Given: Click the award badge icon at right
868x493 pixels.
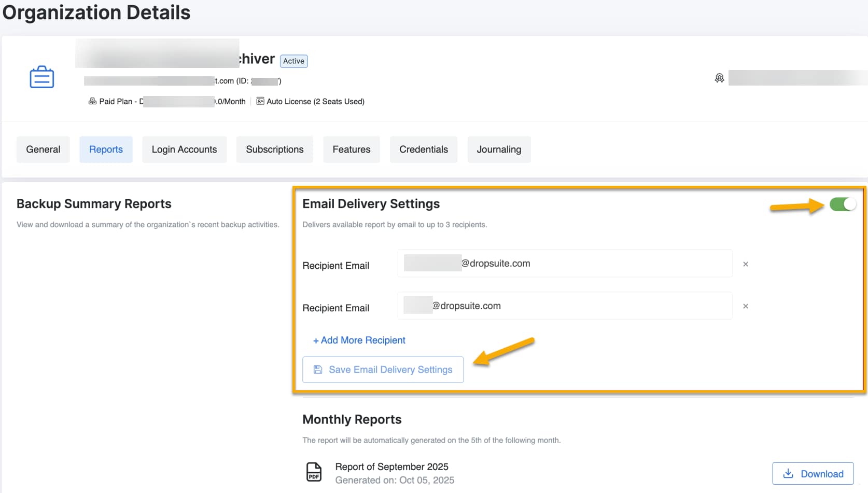Looking at the screenshot, I should pyautogui.click(x=719, y=78).
